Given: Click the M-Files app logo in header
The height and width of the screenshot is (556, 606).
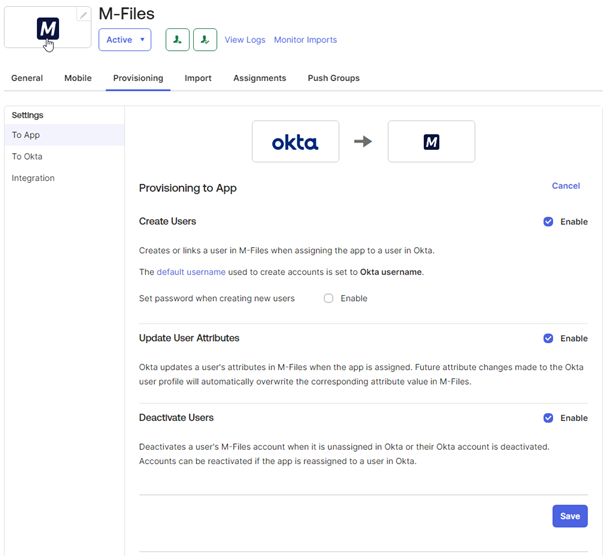Looking at the screenshot, I should click(x=48, y=29).
